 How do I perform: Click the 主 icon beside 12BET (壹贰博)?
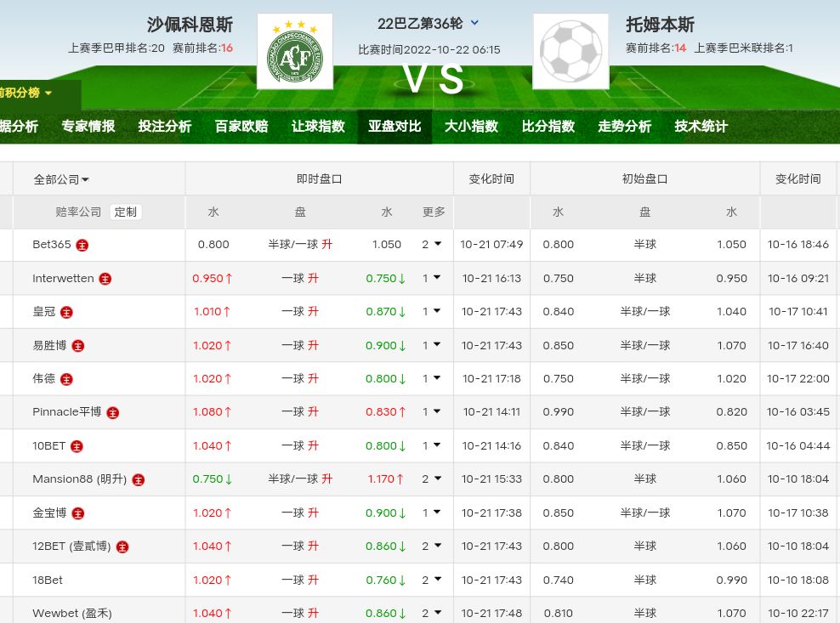point(122,547)
